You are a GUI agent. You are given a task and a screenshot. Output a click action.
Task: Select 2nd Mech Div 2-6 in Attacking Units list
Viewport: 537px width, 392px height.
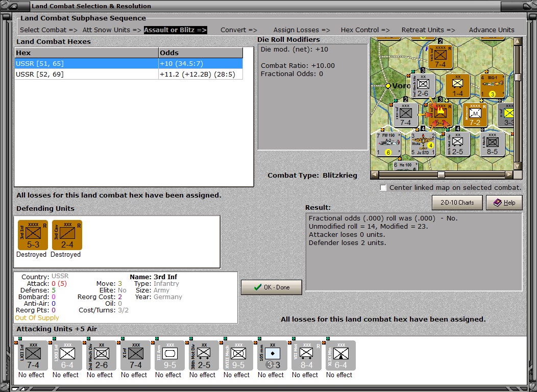[x=102, y=355]
